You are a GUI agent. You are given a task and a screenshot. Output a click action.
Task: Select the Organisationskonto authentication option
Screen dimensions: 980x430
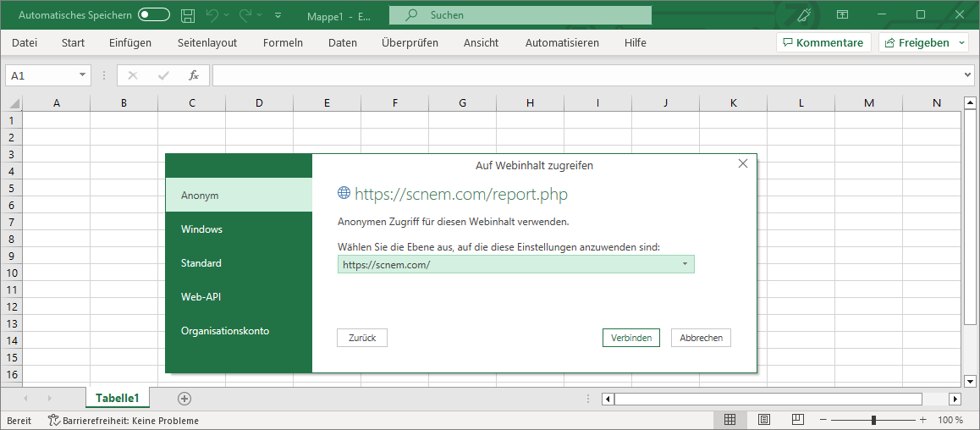pyautogui.click(x=239, y=330)
